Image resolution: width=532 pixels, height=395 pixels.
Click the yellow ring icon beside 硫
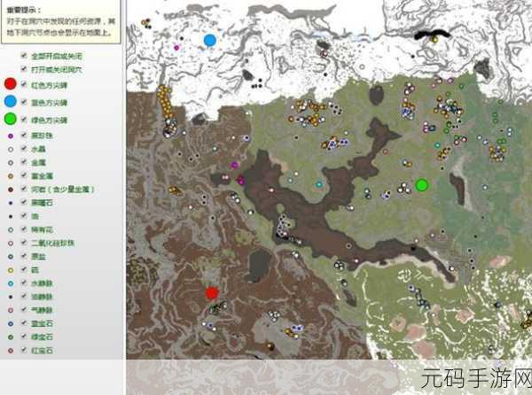point(11,270)
